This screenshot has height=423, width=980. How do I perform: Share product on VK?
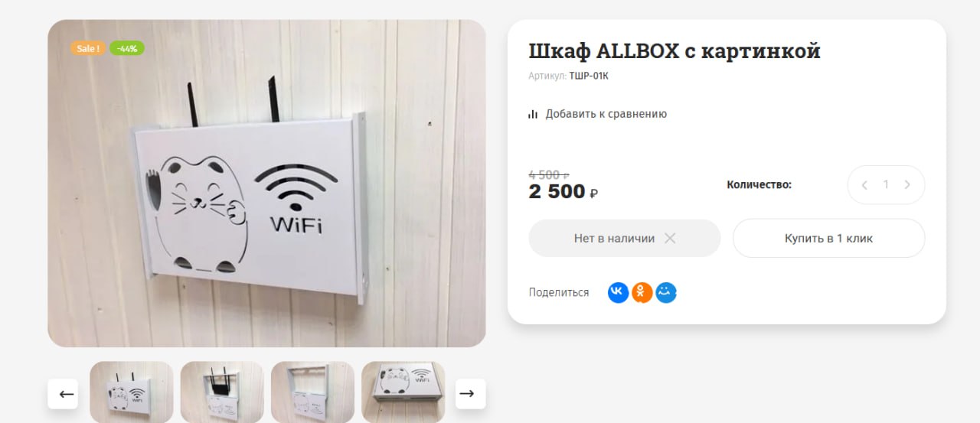coord(618,292)
